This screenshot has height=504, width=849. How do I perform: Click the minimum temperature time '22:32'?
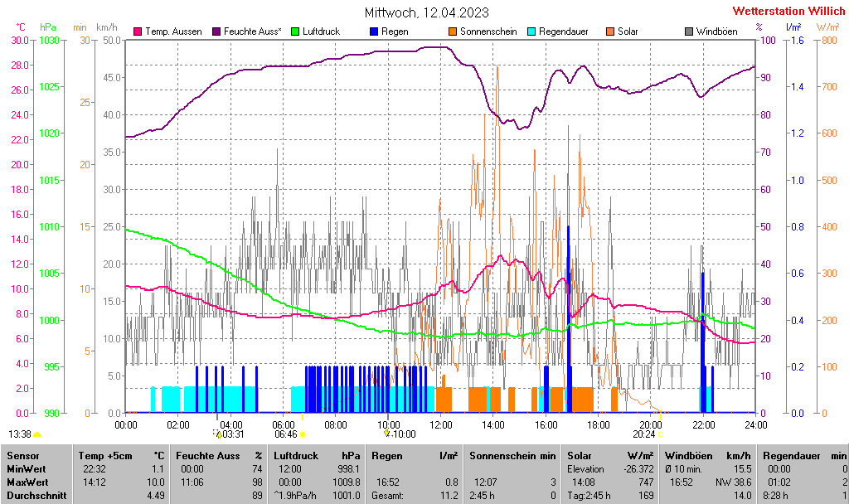click(95, 469)
